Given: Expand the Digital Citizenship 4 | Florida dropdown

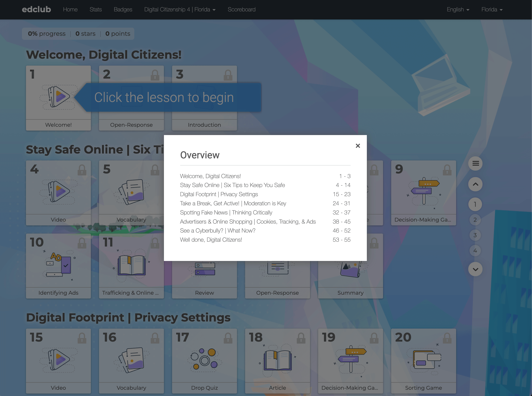Looking at the screenshot, I should tap(180, 10).
